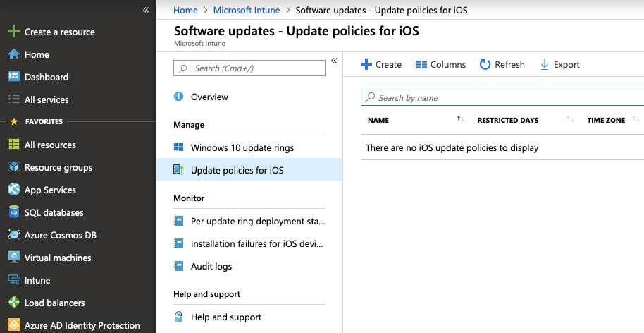Click the Installation failures report icon
This screenshot has height=333, width=644.
coord(179,243)
